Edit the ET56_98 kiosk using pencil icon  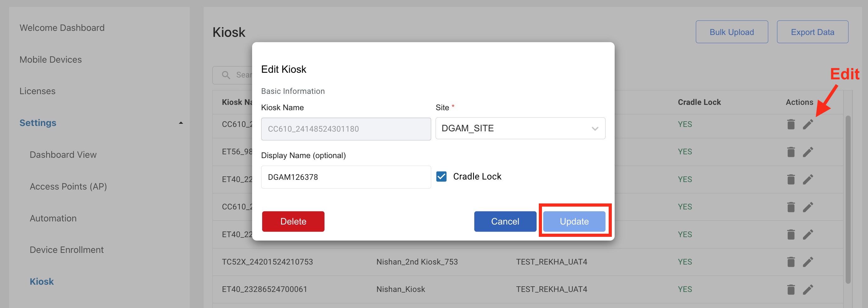point(808,152)
